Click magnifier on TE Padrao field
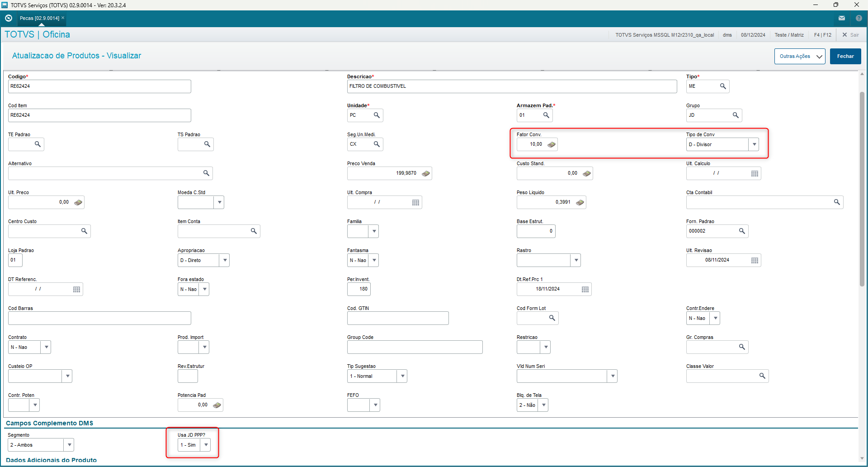The width and height of the screenshot is (868, 467). [x=38, y=144]
